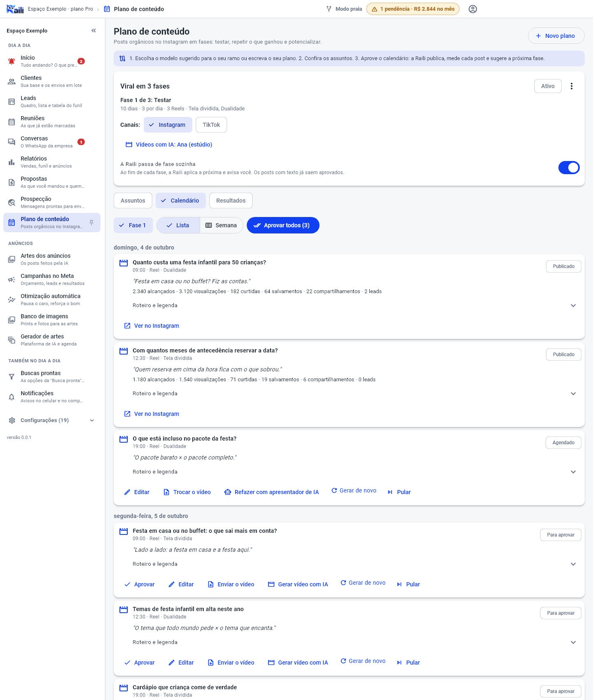Enable the TikTok channel chip
593x700 pixels.
211,125
